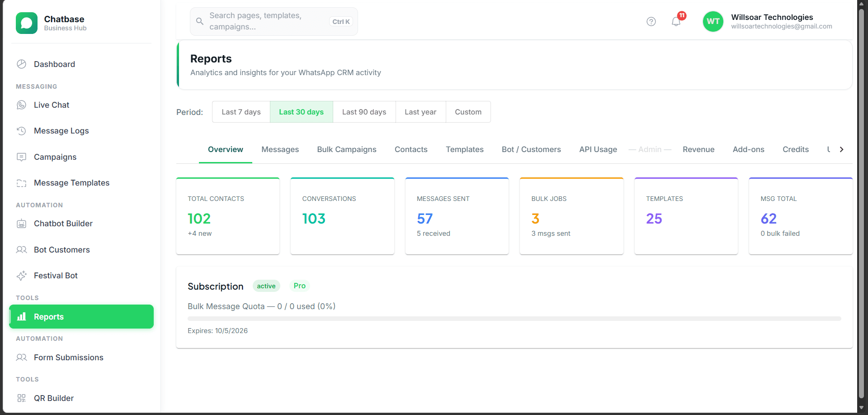Viewport: 868px width, 415px height.
Task: Click the QR Builder icon
Action: [21, 398]
